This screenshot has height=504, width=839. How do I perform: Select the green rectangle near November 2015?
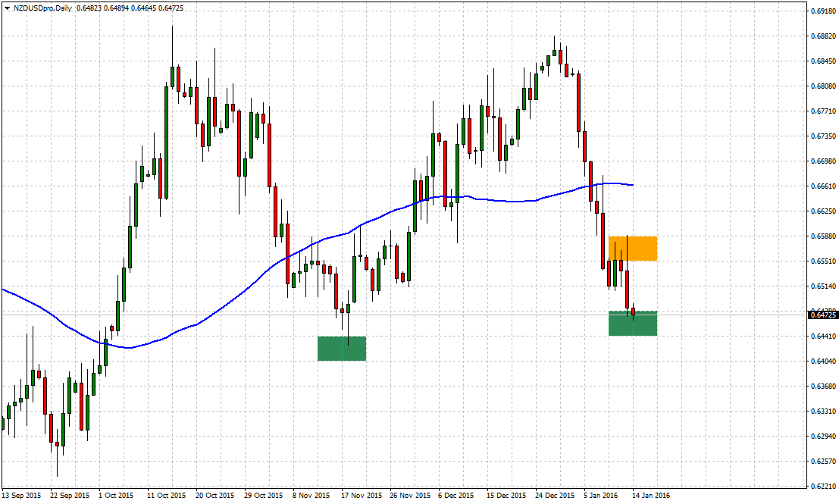coord(342,349)
